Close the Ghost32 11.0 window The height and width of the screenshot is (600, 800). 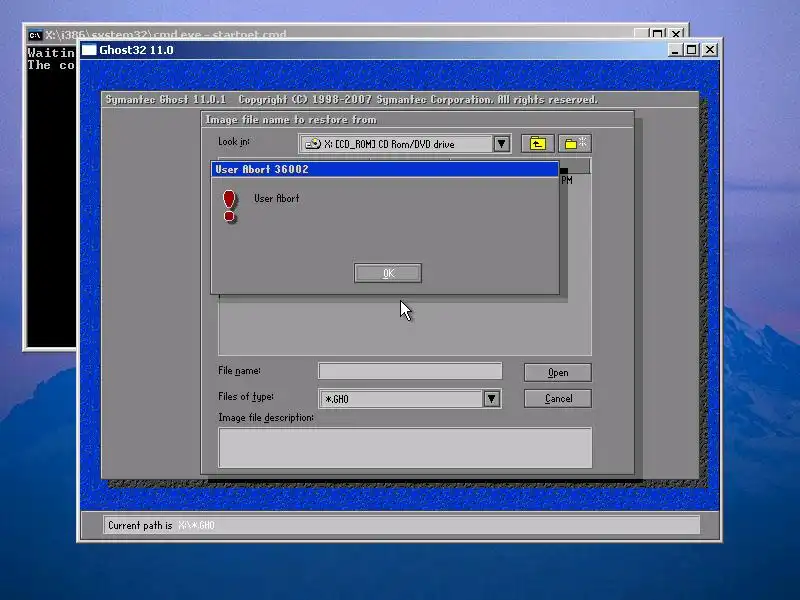coord(710,50)
